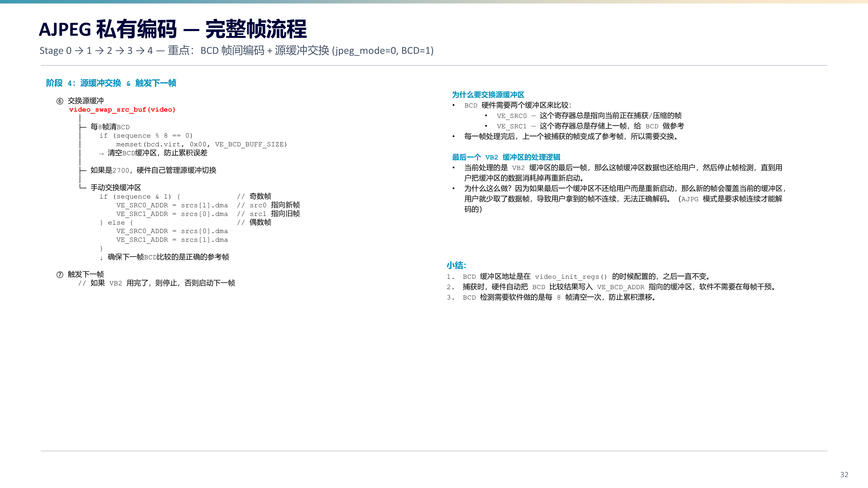Select summary item 1 about video_init_regs()

click(579, 277)
